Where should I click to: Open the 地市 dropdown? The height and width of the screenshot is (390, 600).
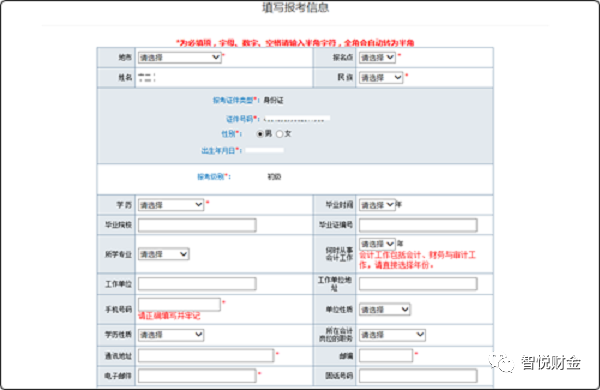(179, 57)
